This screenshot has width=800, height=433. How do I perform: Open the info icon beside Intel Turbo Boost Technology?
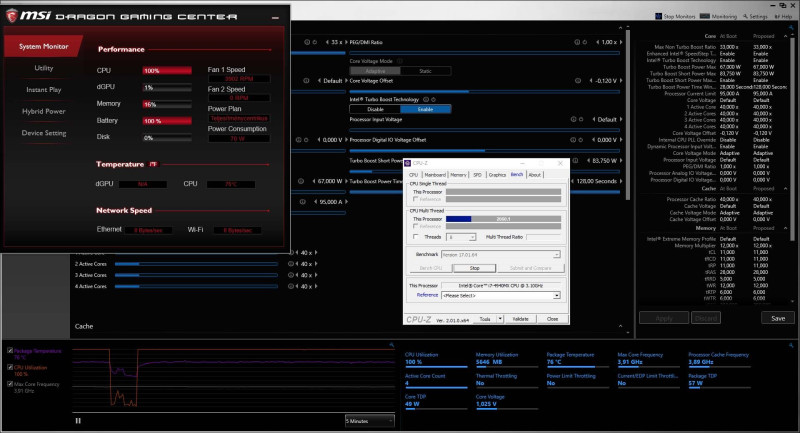tap(426, 99)
